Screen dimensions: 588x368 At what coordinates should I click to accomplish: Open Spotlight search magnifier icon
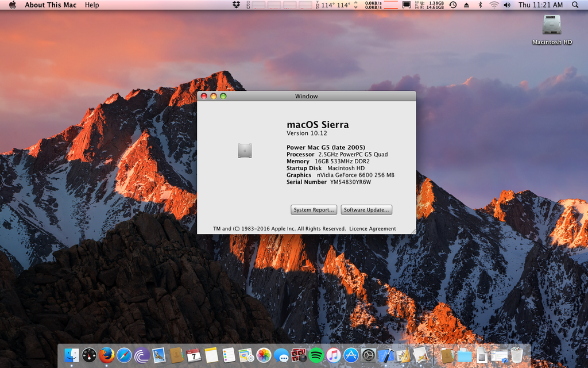575,5
